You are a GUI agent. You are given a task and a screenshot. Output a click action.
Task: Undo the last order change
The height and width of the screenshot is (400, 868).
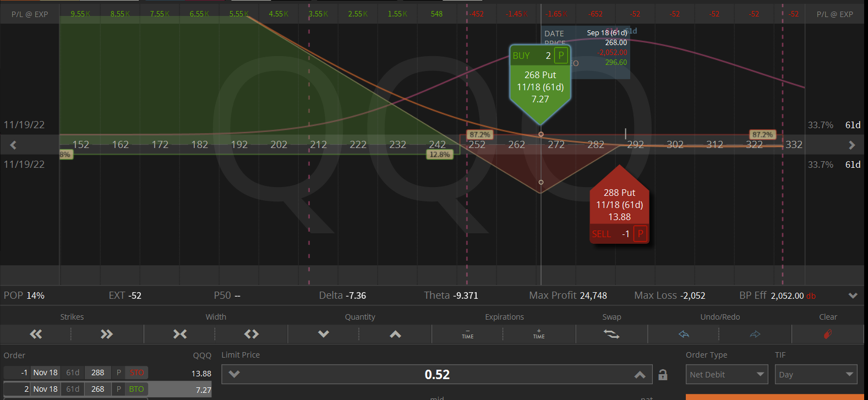pos(684,334)
